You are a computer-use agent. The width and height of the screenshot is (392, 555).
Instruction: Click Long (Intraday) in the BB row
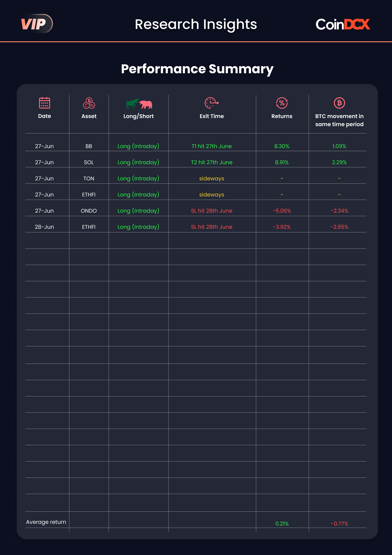138,146
